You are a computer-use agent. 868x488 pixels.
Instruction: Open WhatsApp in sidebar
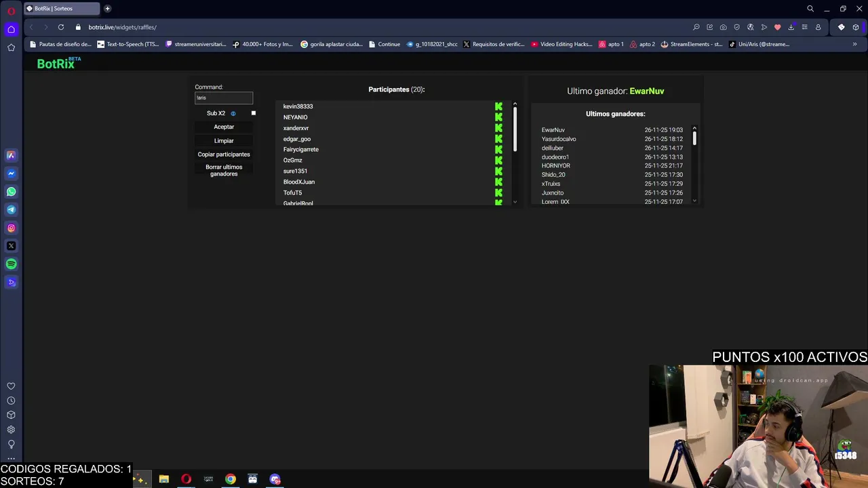point(11,192)
